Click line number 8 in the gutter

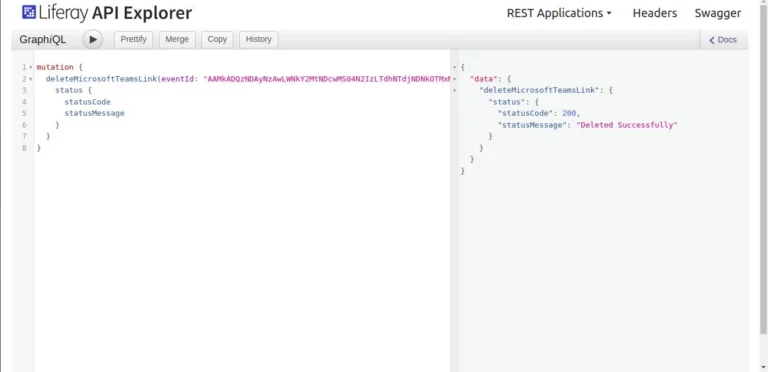pos(24,148)
